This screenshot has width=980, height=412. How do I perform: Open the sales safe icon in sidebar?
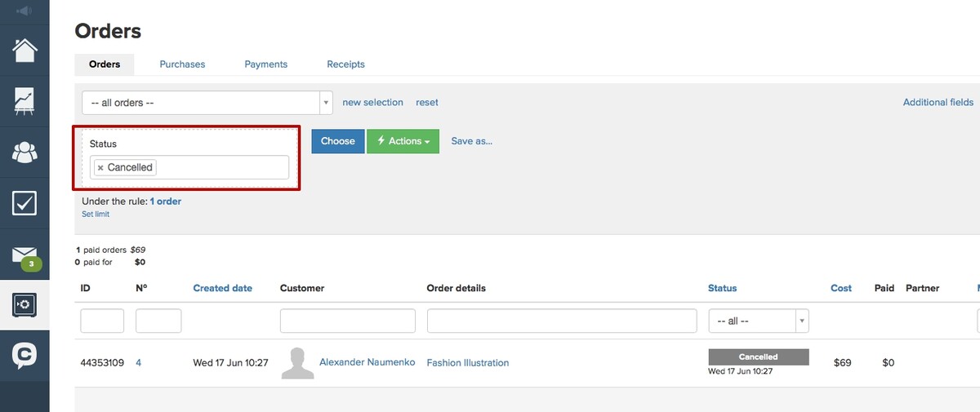[x=24, y=304]
